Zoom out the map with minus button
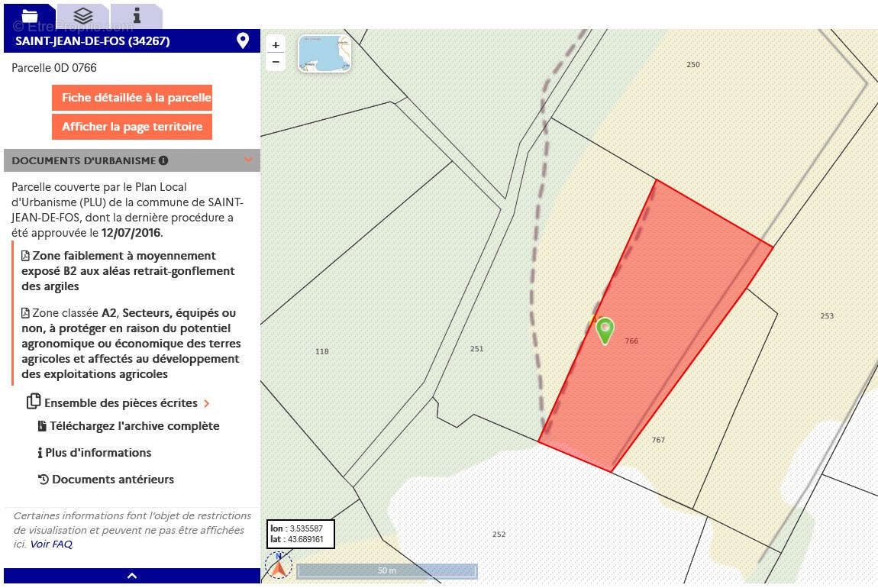Screen dimensions: 878x588 pyautogui.click(x=276, y=62)
